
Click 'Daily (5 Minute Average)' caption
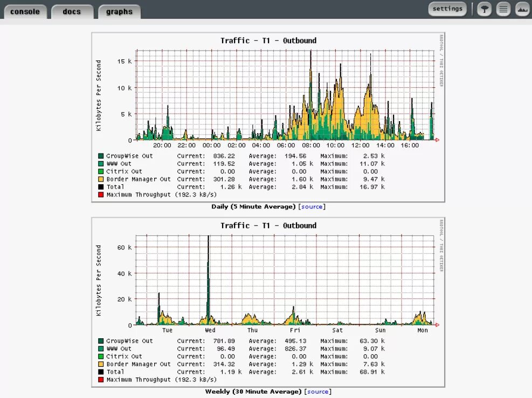[253, 206]
